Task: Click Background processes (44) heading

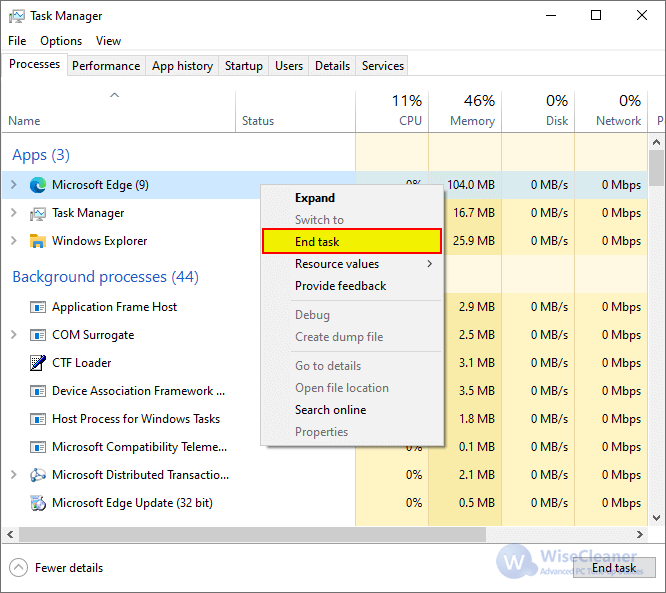Action: [x=105, y=277]
